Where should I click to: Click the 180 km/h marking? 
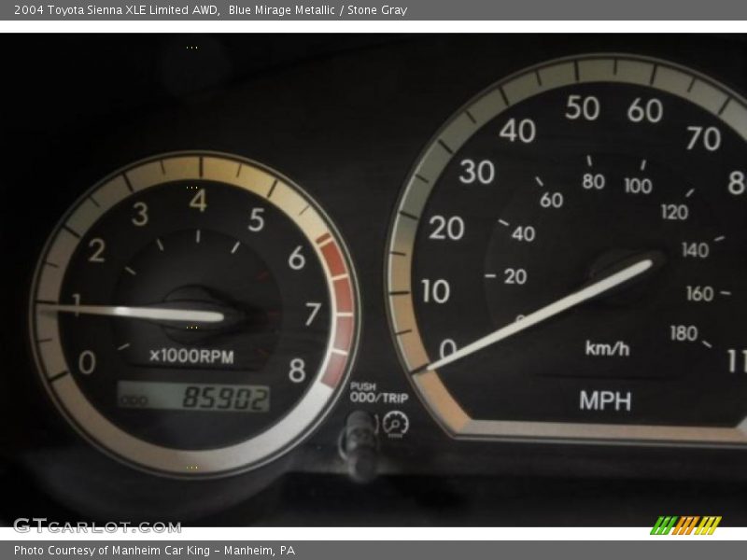click(x=684, y=333)
